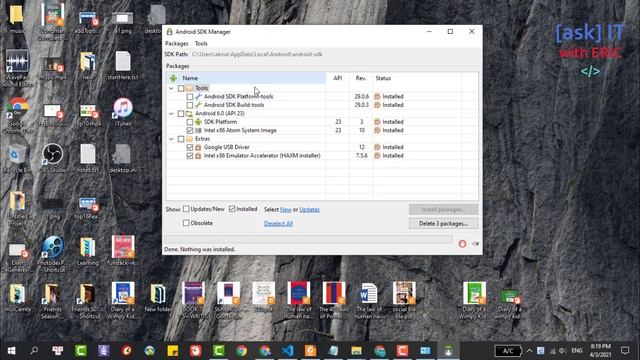Check the Extras group checkbox
The width and height of the screenshot is (640, 360).
(181, 139)
